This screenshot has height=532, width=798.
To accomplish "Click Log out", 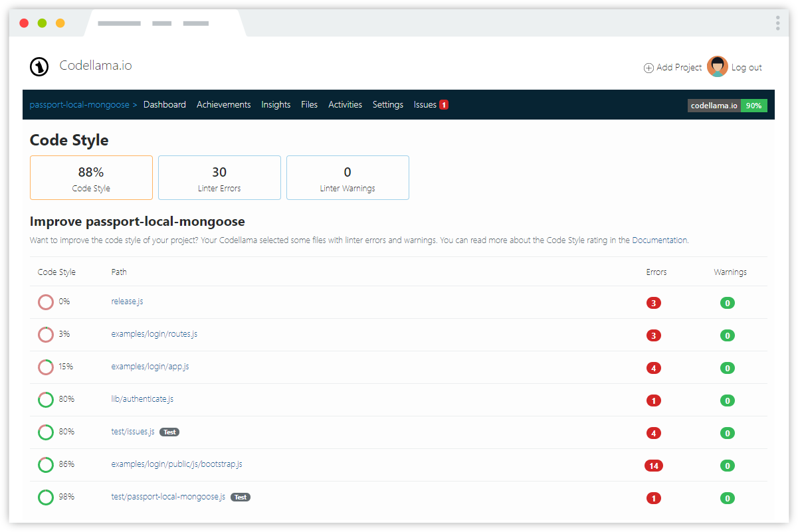I will pyautogui.click(x=747, y=67).
